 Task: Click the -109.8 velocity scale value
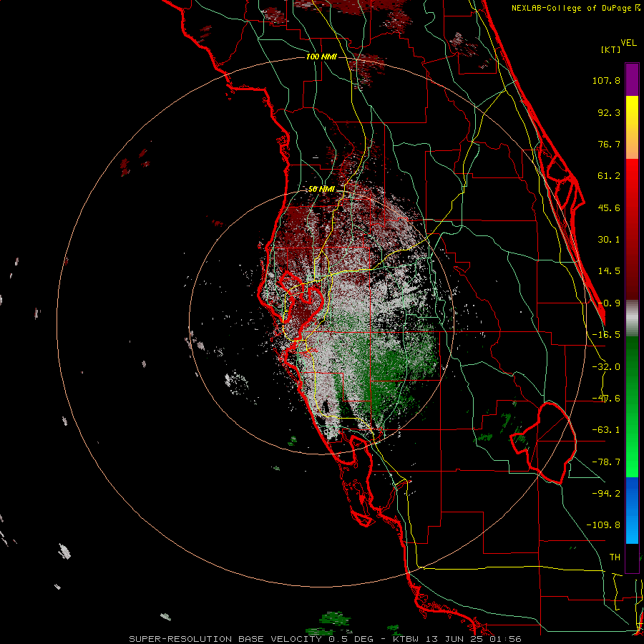603,525
